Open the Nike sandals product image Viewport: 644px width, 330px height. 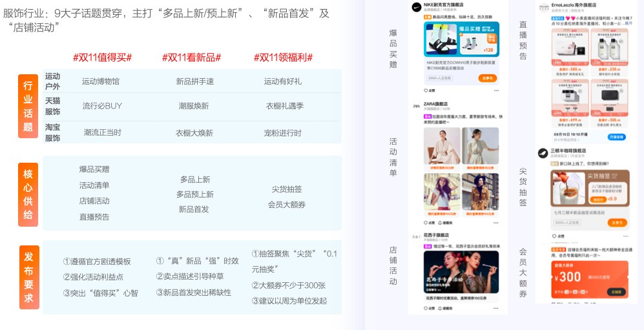tap(441, 39)
